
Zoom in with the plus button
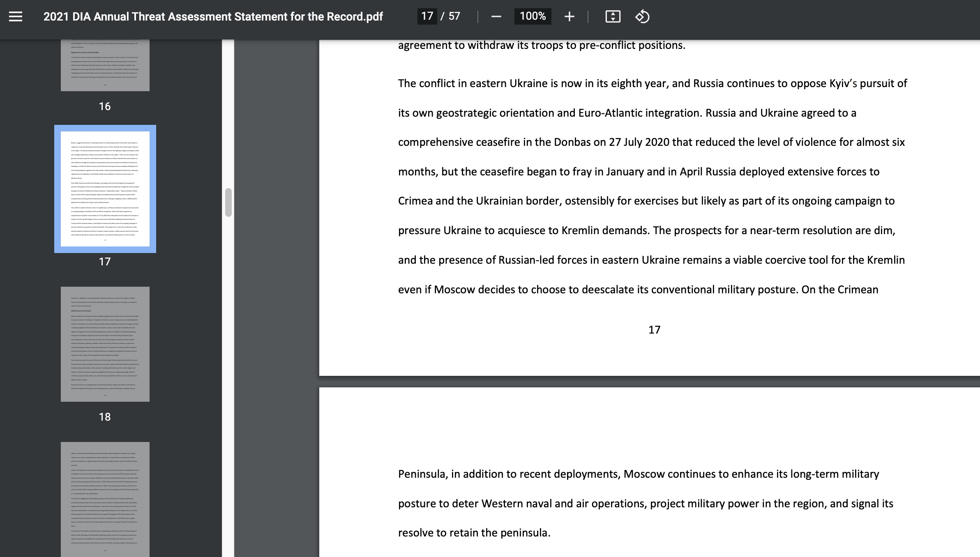[x=569, y=16]
